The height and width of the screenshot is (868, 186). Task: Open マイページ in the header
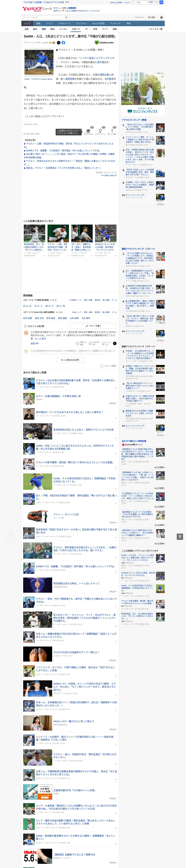(139, 17)
